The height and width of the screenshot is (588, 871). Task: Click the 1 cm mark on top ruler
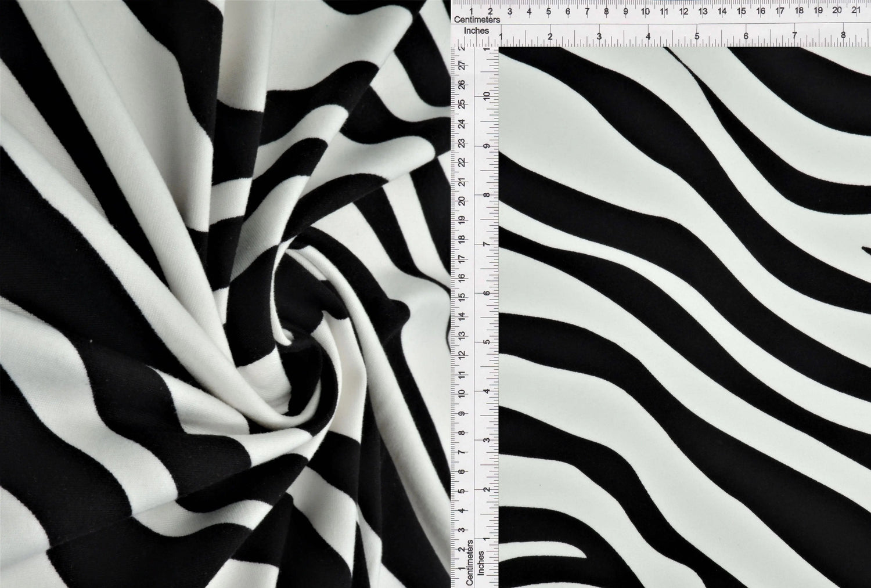[x=471, y=11]
